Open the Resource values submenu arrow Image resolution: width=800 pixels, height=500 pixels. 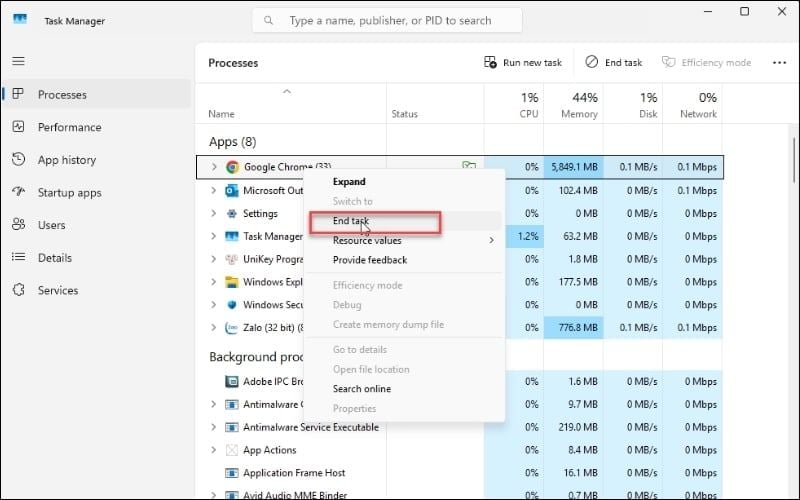pyautogui.click(x=491, y=240)
